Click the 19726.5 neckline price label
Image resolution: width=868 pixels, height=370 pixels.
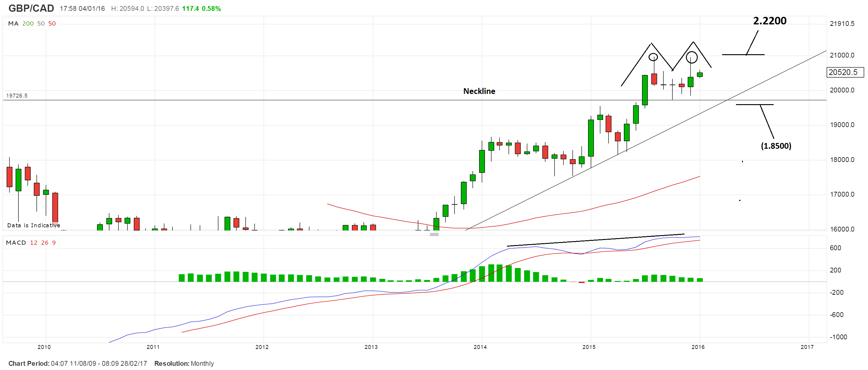[17, 96]
